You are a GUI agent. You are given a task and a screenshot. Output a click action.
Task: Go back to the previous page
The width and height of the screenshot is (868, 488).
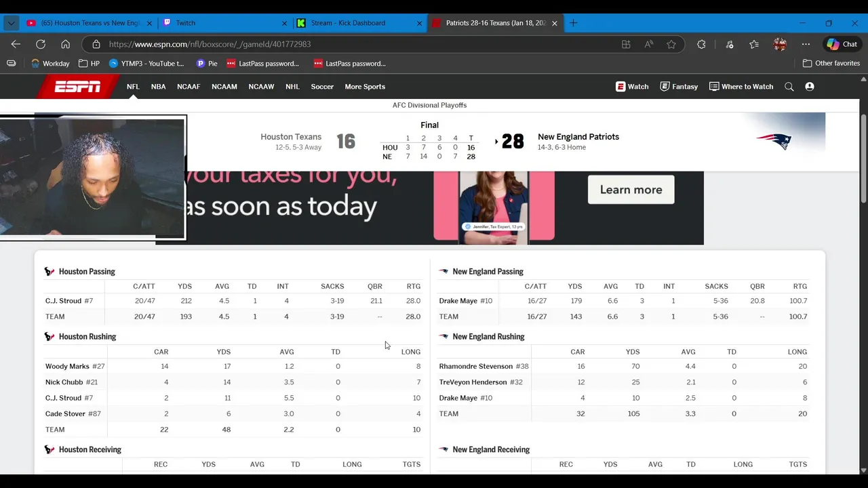coord(16,44)
